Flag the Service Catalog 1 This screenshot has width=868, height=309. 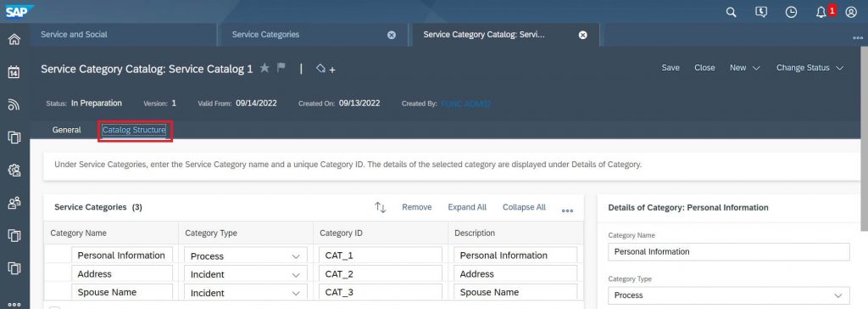pyautogui.click(x=281, y=68)
